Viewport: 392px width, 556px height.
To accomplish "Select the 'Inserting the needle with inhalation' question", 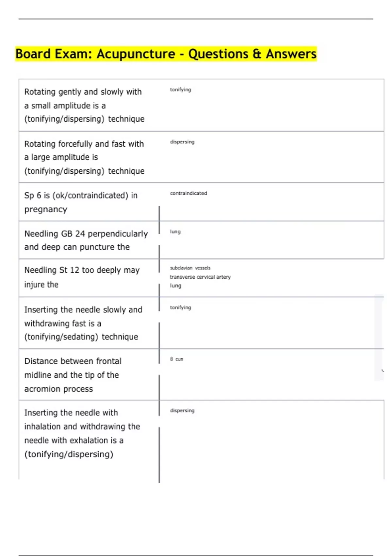I will [x=82, y=433].
